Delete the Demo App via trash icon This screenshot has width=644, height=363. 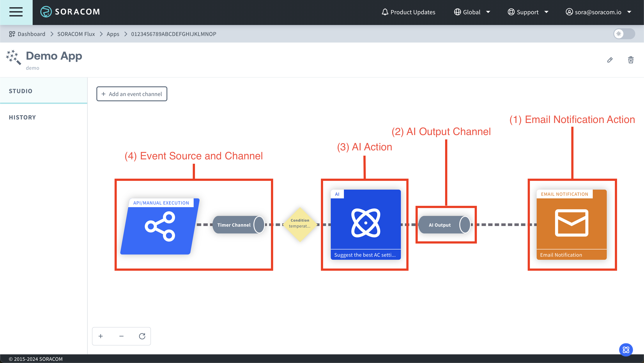[631, 60]
